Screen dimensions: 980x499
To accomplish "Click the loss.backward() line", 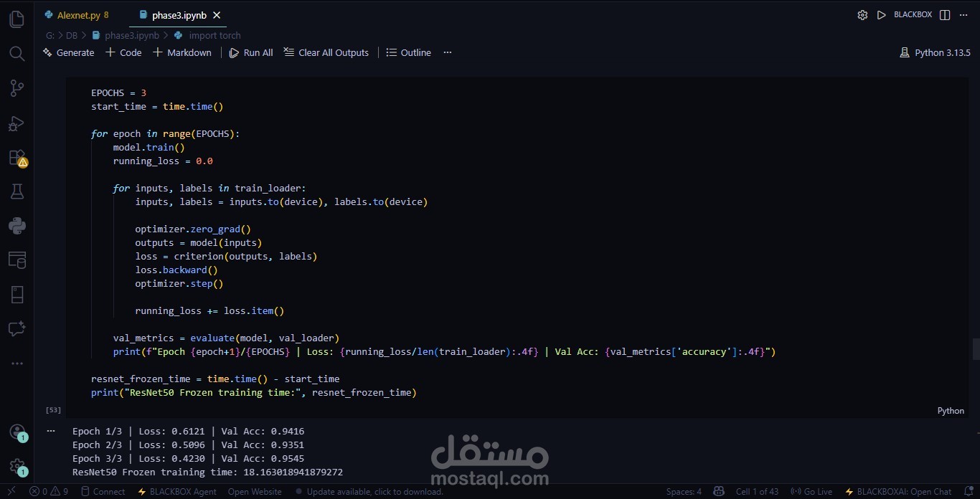I will (x=176, y=270).
